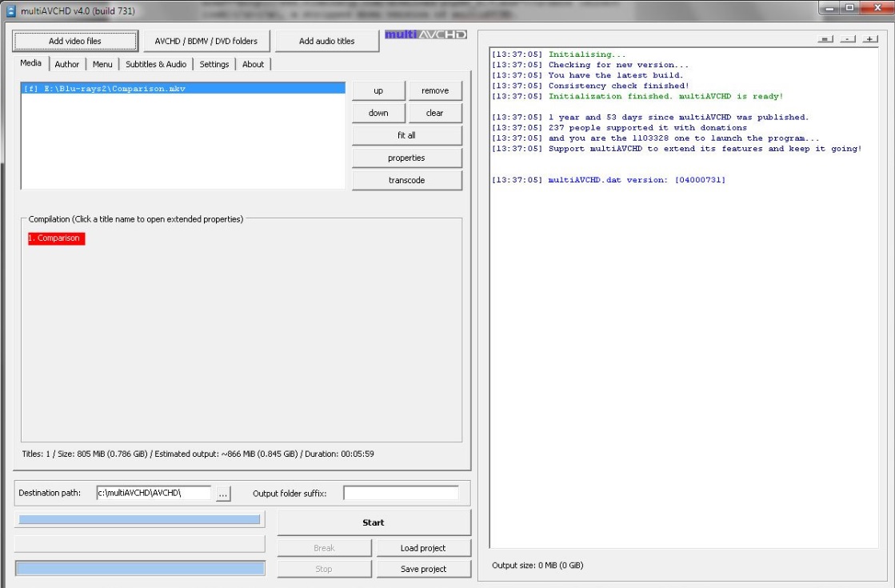Browse for destination path with ellipsis button

click(223, 494)
